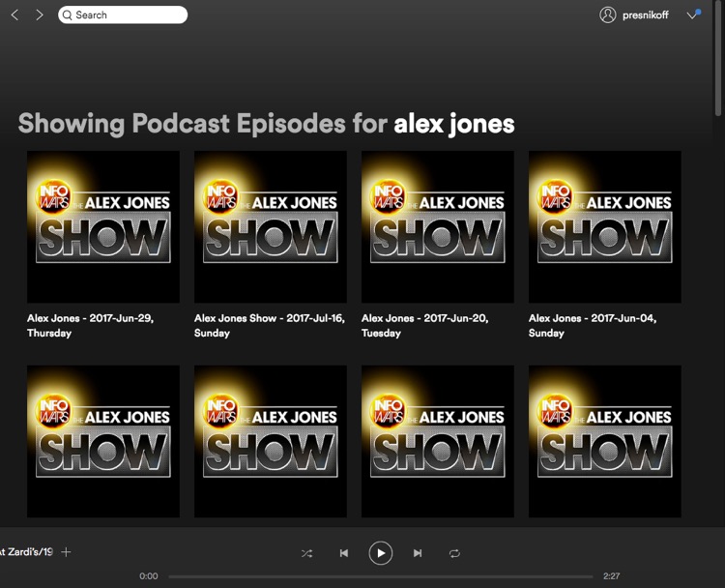The width and height of the screenshot is (725, 588).
Task: Expand the account dropdown chevron
Action: tap(692, 15)
